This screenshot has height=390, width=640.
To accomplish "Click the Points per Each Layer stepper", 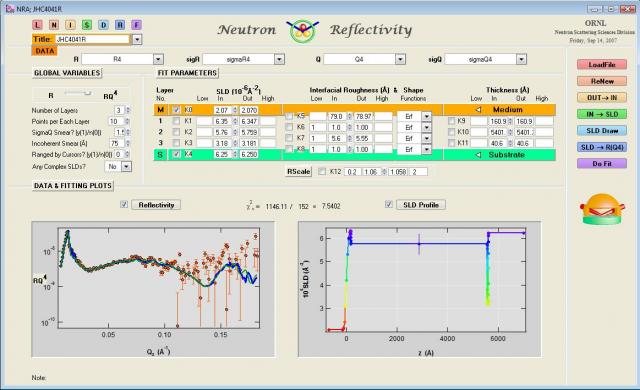I will click(x=127, y=121).
